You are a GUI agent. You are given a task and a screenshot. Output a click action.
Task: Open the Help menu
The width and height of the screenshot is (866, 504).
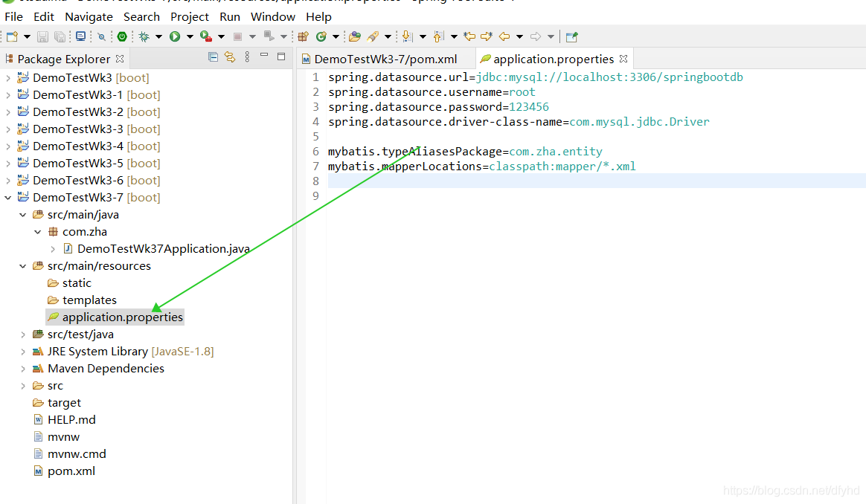click(318, 17)
